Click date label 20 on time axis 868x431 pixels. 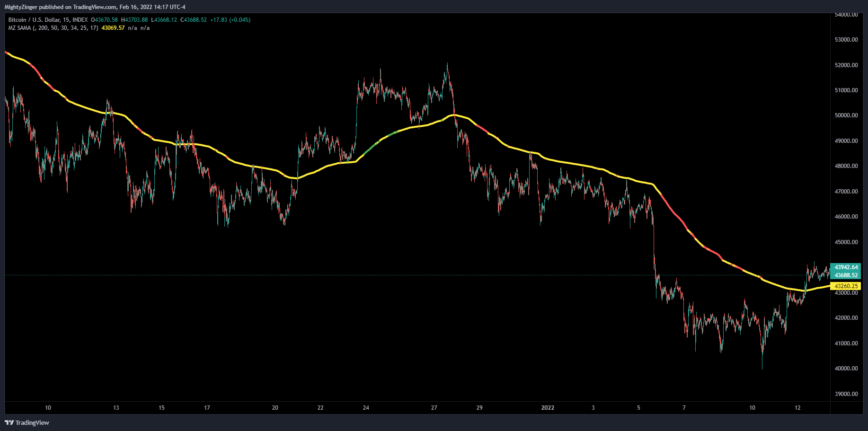coord(275,408)
